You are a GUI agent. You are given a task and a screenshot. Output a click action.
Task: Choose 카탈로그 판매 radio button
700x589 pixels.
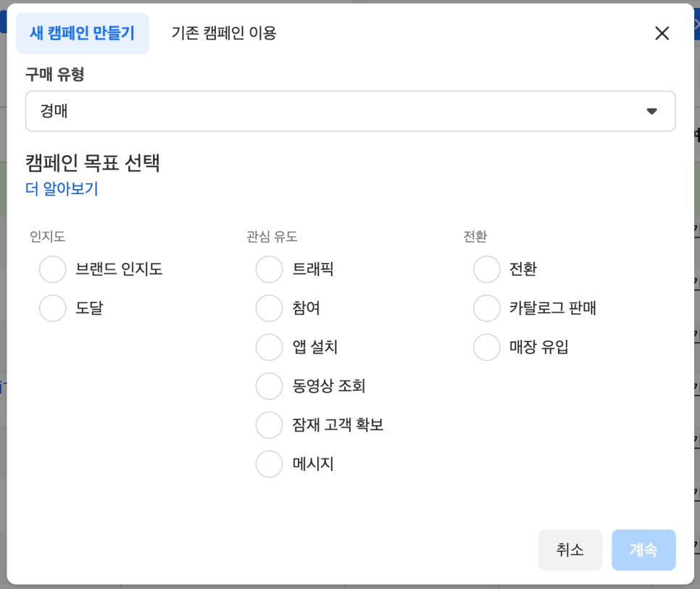487,308
